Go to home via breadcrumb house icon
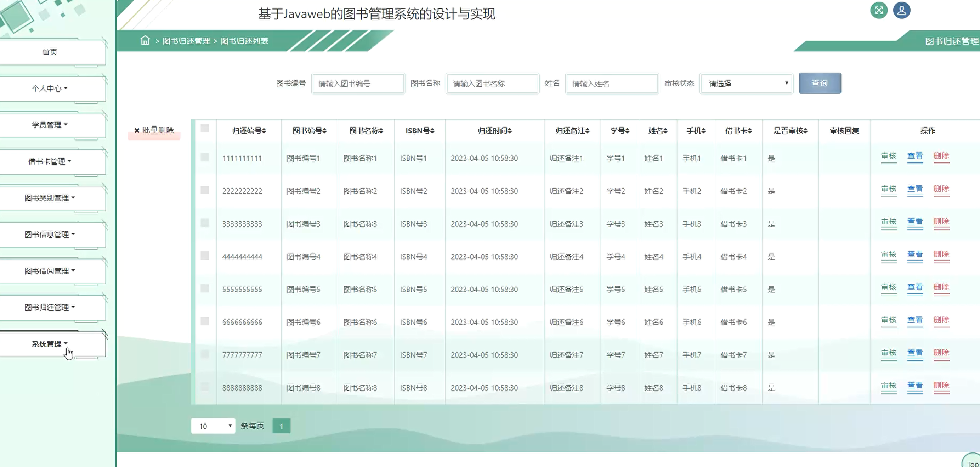Viewport: 980px width, 467px height. pyautogui.click(x=145, y=40)
